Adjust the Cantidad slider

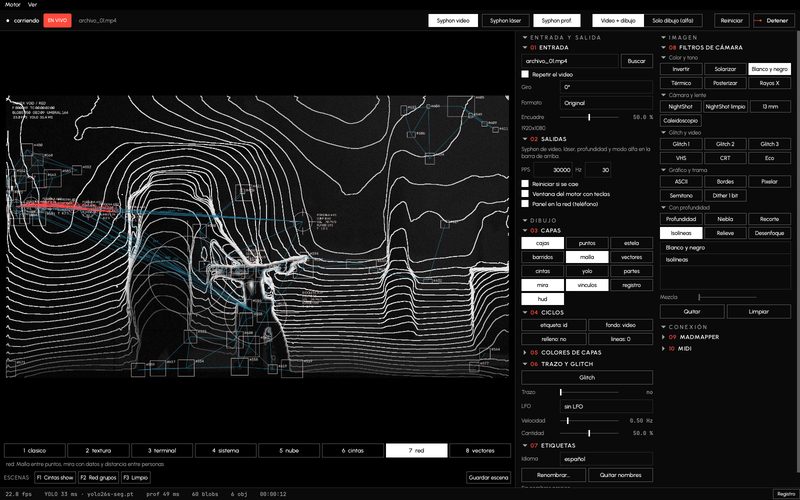589,433
